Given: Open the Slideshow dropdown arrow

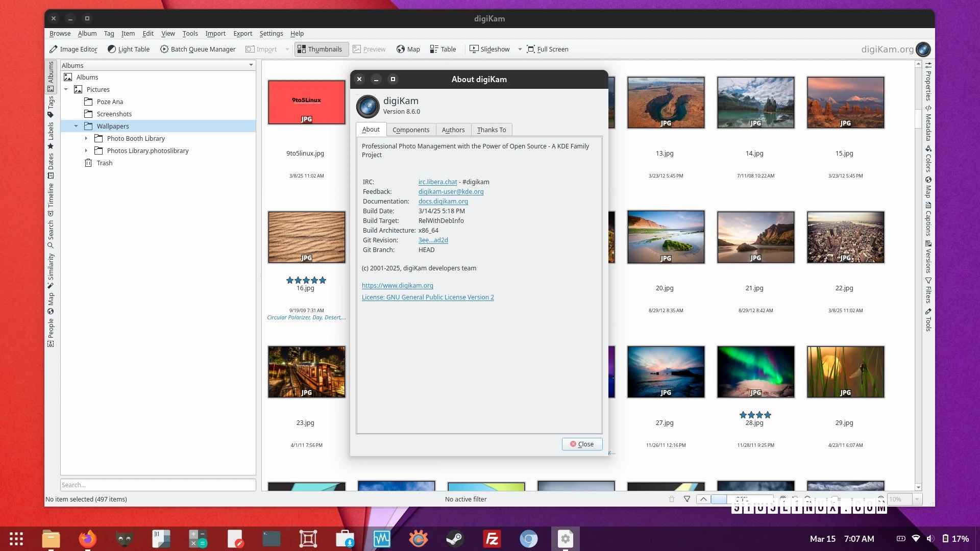Looking at the screenshot, I should [x=520, y=49].
